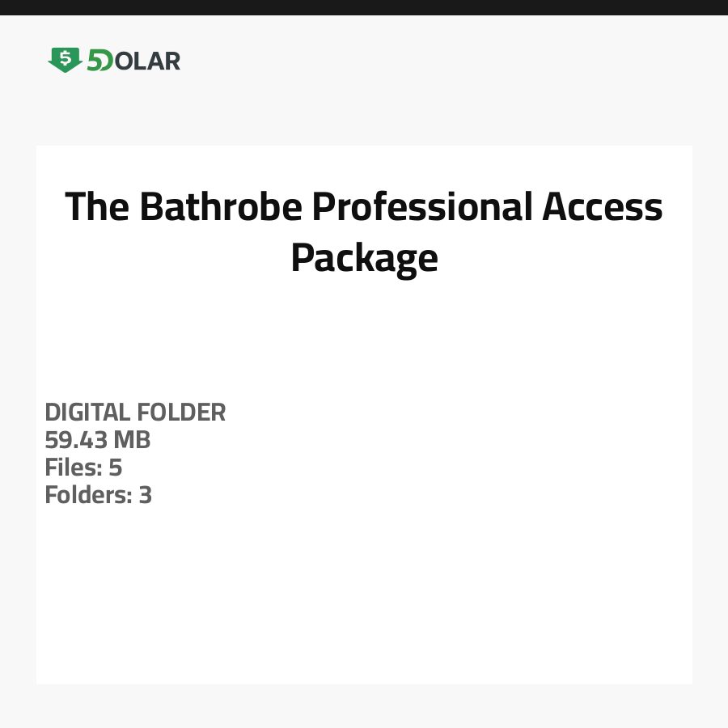Click the dark bar at the page top

coord(364,7)
